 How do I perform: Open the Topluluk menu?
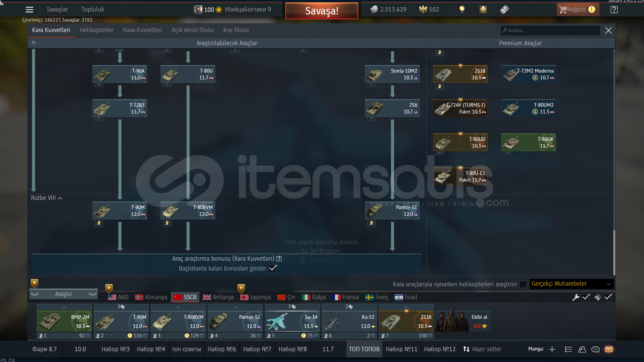point(93,9)
